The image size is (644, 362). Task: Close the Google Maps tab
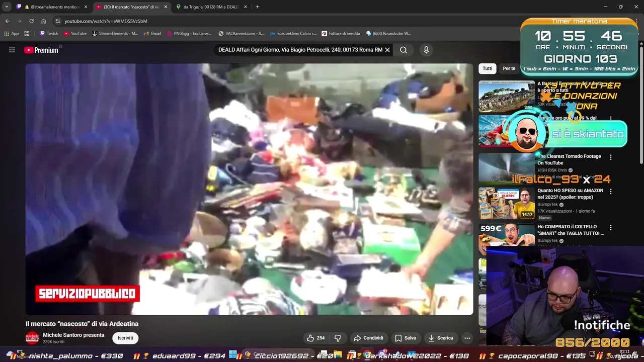point(245,7)
